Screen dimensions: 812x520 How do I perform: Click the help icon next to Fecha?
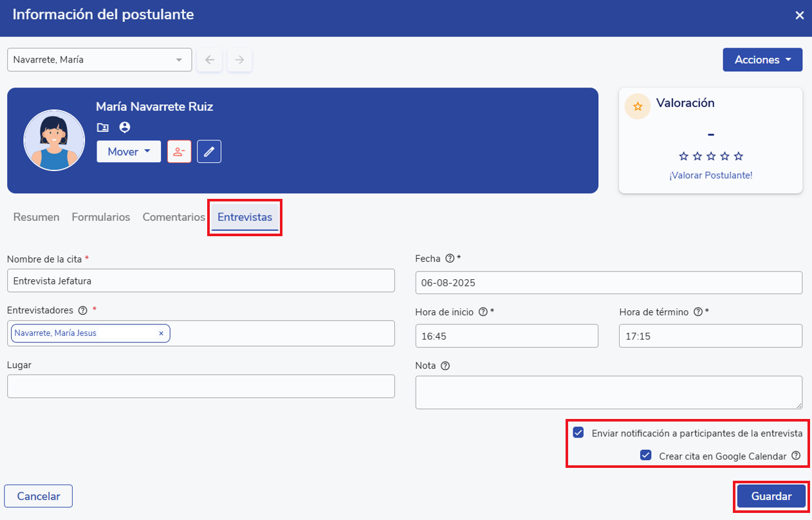(450, 259)
